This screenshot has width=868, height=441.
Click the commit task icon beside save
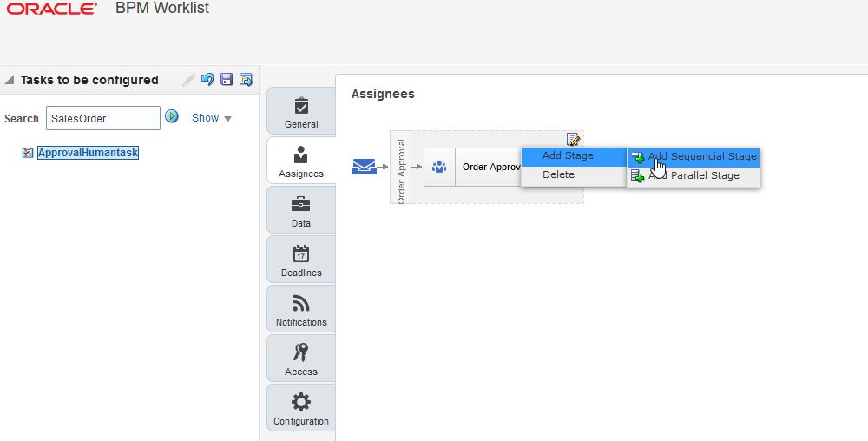tap(246, 80)
